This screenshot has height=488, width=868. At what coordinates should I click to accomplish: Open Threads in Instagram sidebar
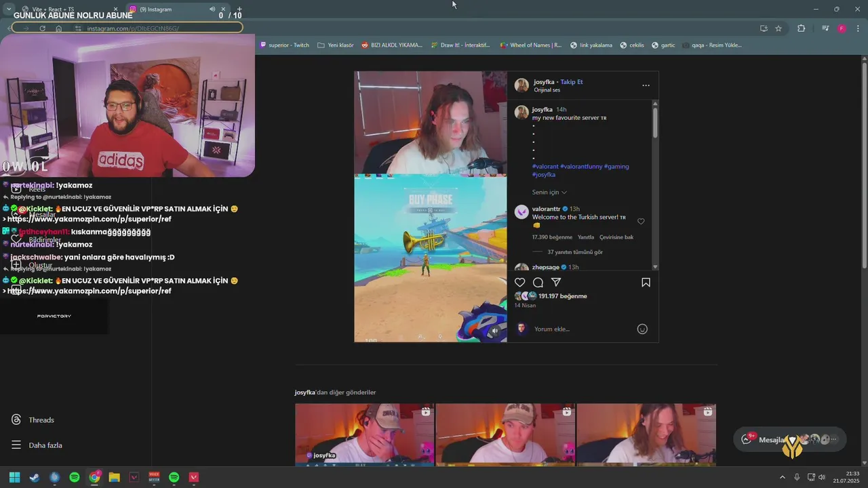[x=34, y=420]
